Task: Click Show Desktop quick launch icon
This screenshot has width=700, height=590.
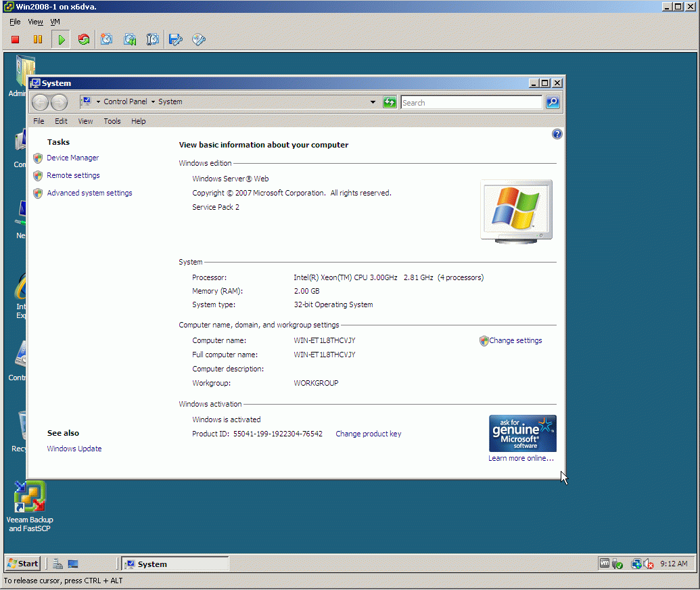Action: coord(73,564)
